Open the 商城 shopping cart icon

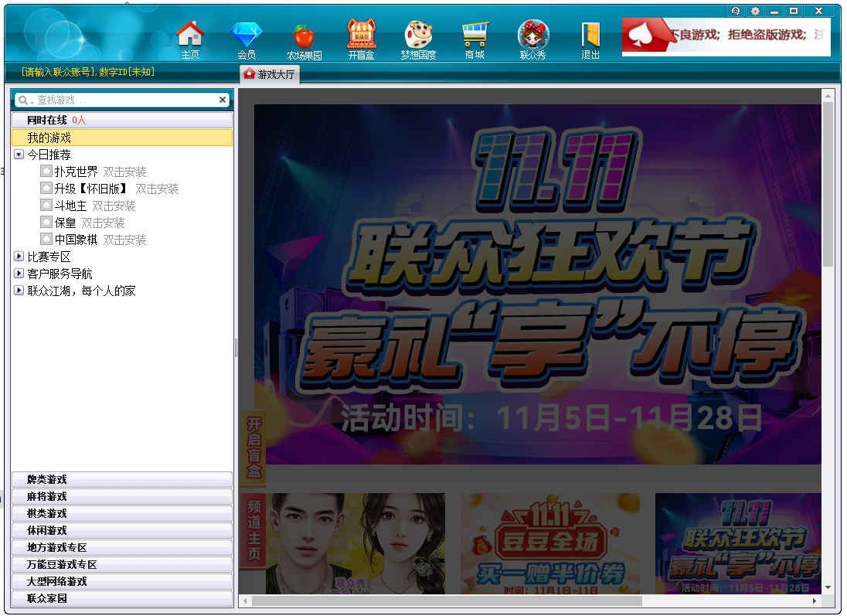pyautogui.click(x=475, y=39)
